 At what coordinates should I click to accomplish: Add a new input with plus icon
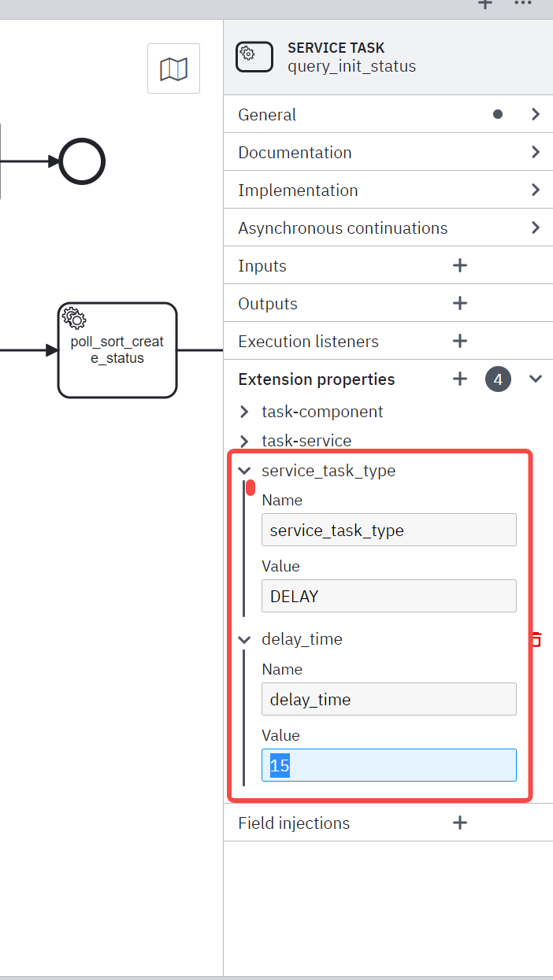[x=460, y=266]
